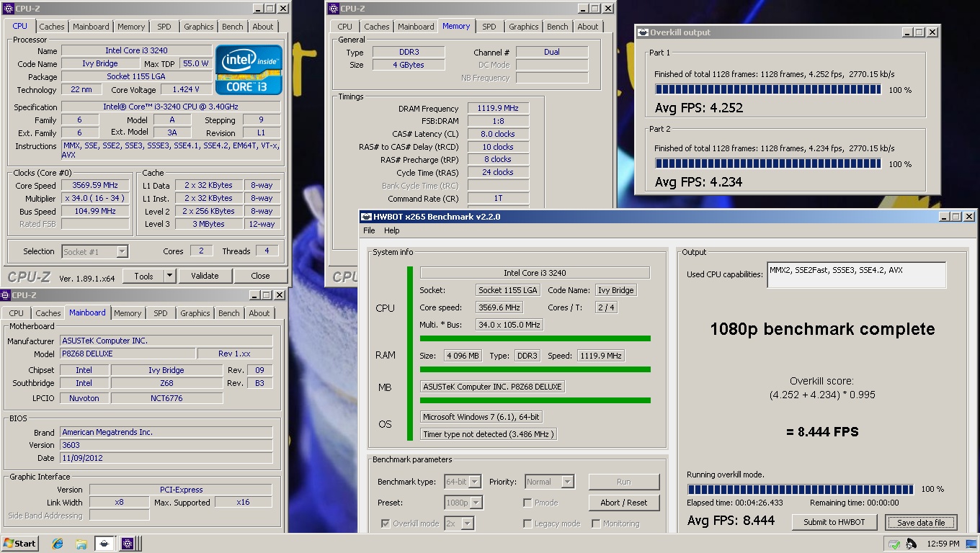Open the Benchmark type 64-bit dropdown
Screen dimensions: 980x553
pyautogui.click(x=475, y=482)
